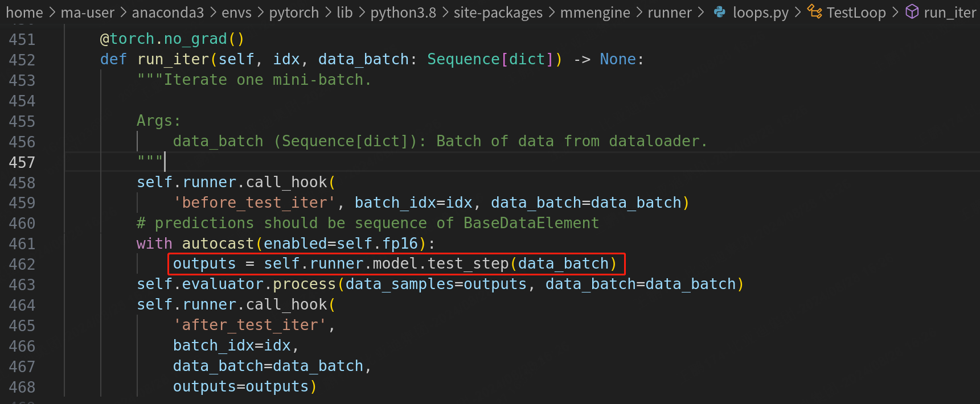Click line number 462 in the gutter
The width and height of the screenshot is (980, 404).
tap(22, 265)
